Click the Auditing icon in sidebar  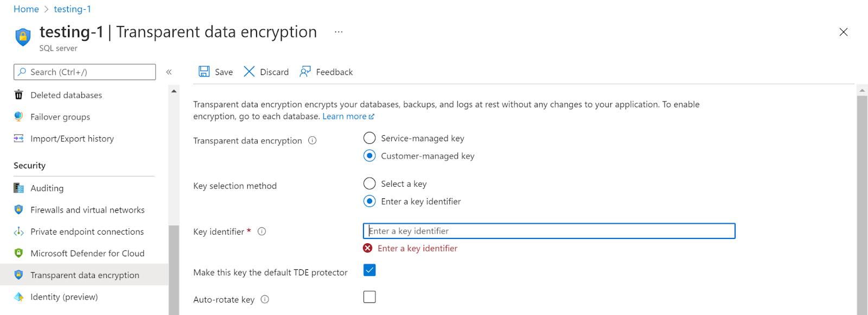[19, 188]
